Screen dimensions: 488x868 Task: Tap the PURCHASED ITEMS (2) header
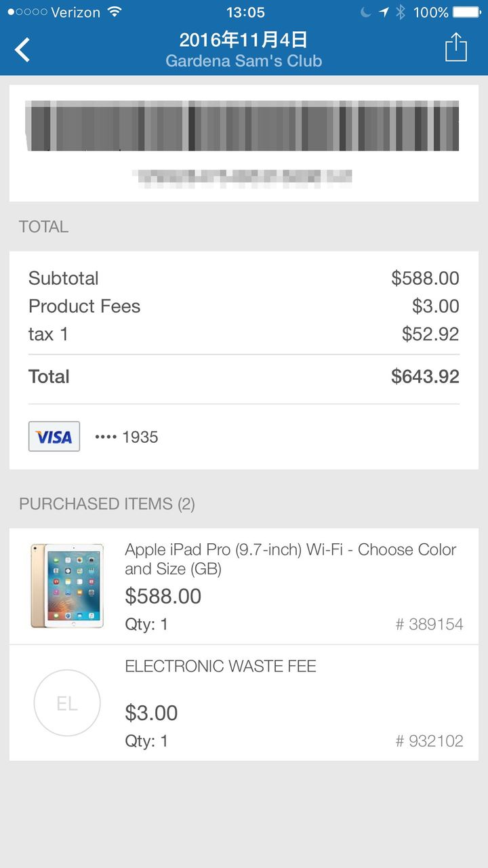pos(107,504)
